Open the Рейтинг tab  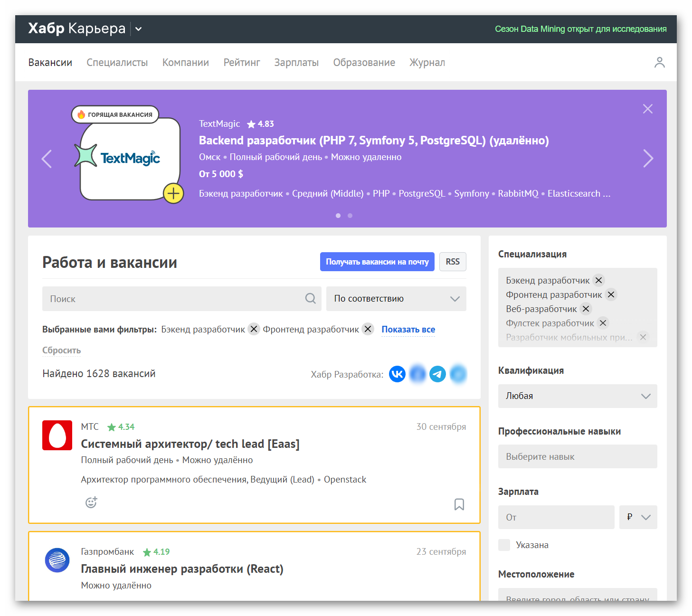click(x=242, y=62)
